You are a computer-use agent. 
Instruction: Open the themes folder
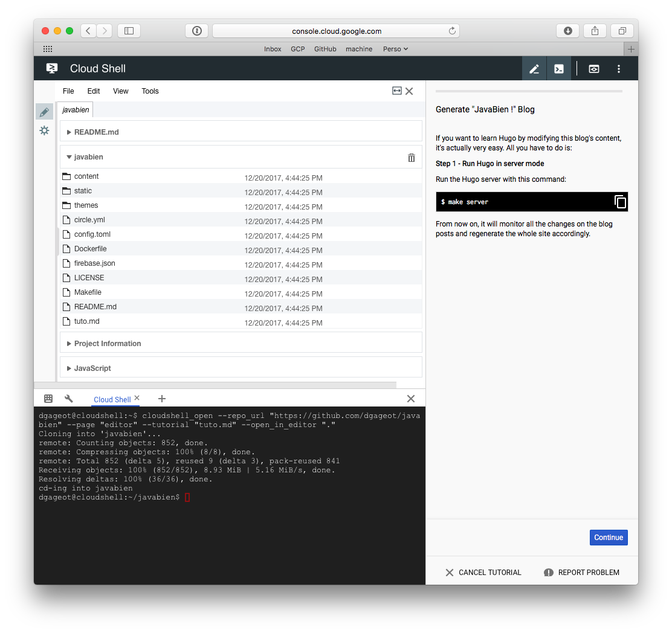point(241,205)
